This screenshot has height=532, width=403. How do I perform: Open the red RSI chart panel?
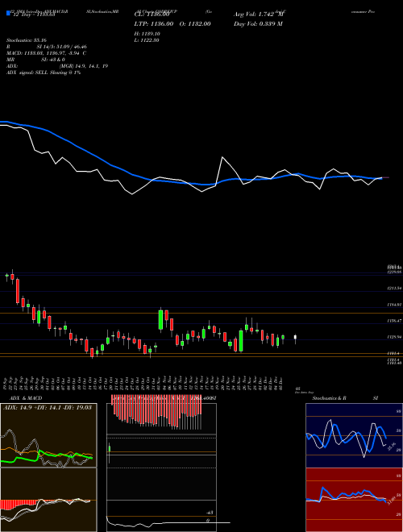coord(354,500)
